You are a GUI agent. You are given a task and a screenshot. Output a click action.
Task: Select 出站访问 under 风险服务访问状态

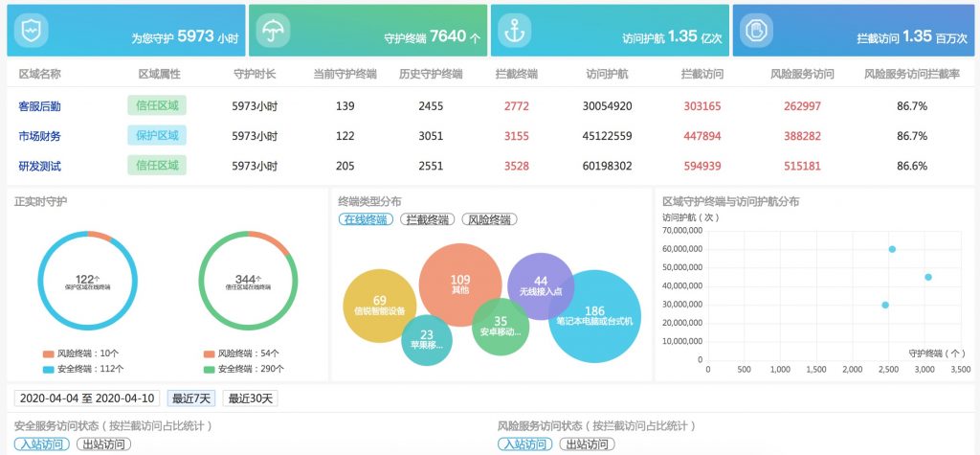[587, 444]
